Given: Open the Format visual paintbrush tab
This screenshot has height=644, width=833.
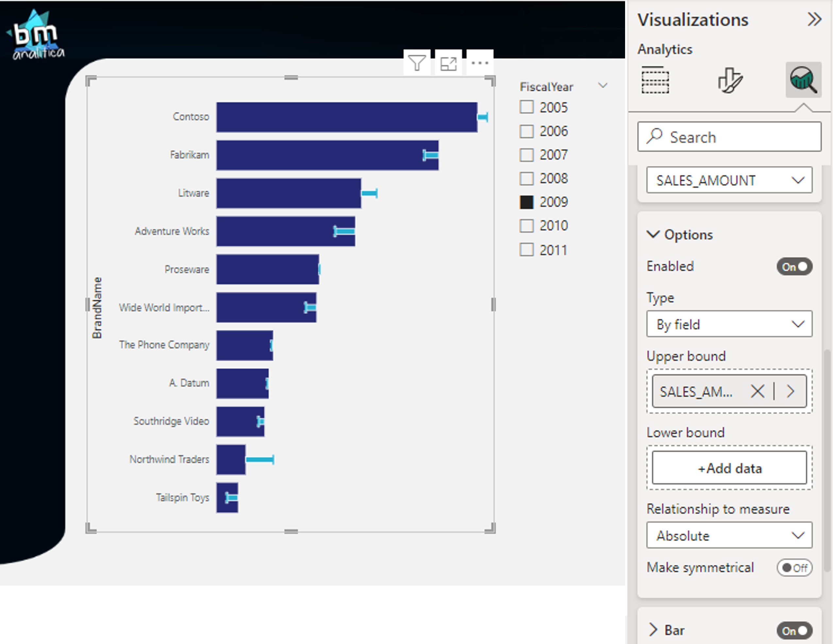Looking at the screenshot, I should pos(730,80).
